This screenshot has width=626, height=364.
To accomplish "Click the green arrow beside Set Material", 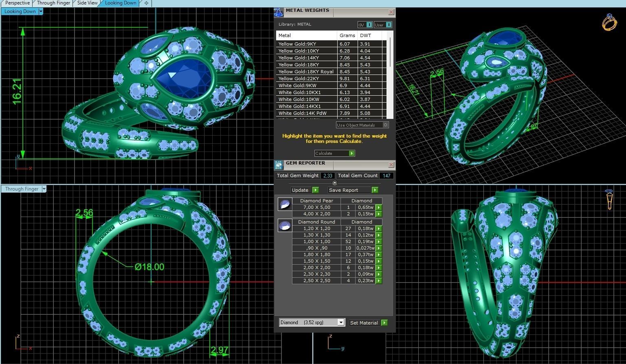I will 384,322.
